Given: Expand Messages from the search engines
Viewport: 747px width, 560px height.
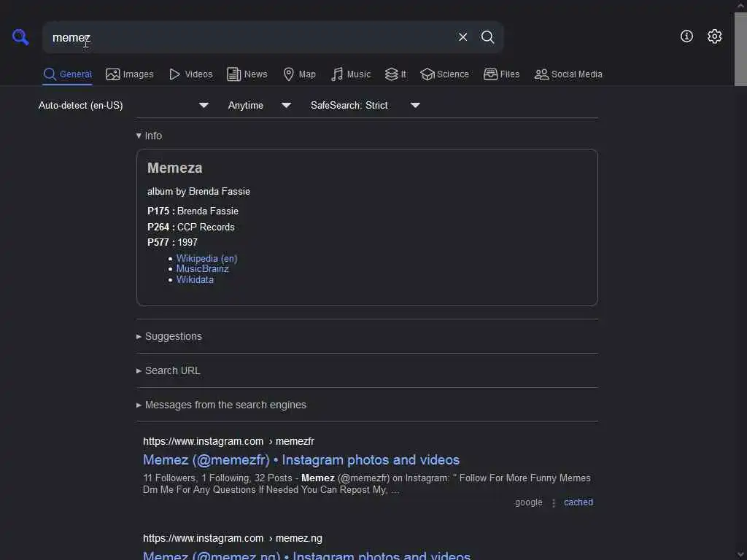Looking at the screenshot, I should (x=221, y=405).
